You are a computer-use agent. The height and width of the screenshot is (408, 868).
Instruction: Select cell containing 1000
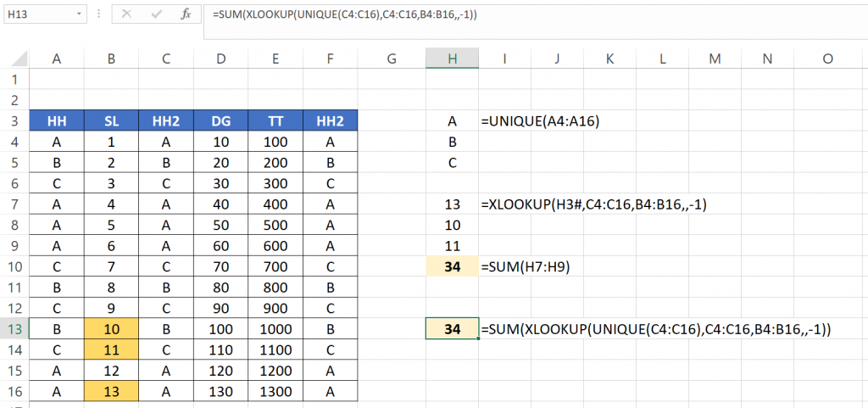275,329
